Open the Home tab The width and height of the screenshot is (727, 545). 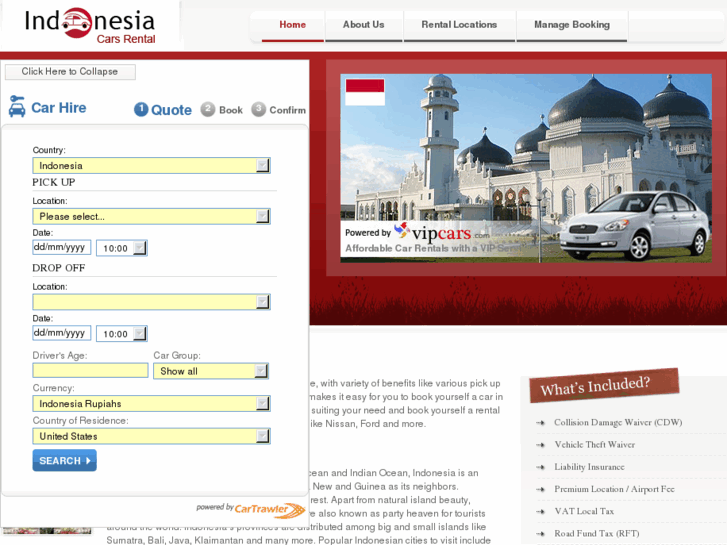pyautogui.click(x=293, y=25)
